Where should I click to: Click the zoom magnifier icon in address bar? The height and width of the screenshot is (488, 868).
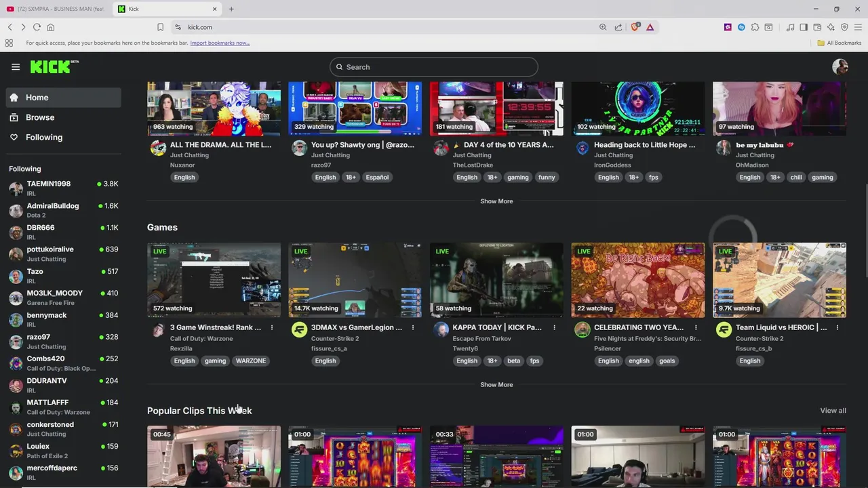coord(603,27)
